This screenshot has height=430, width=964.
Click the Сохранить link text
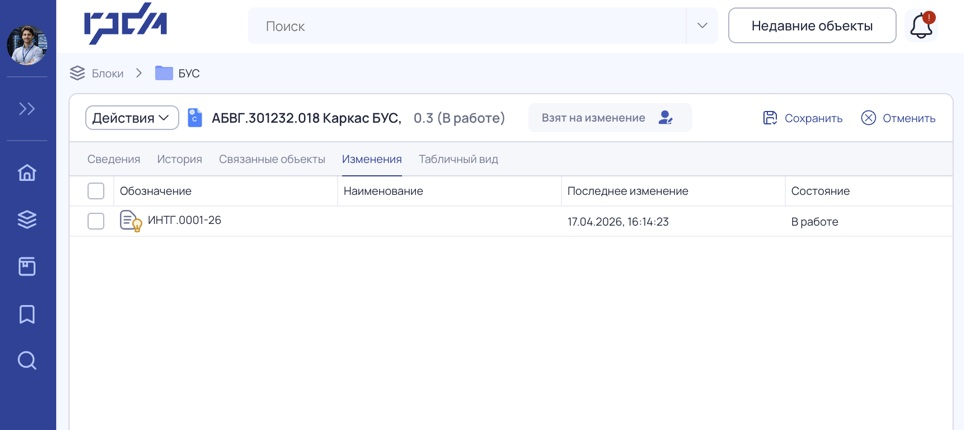[813, 118]
